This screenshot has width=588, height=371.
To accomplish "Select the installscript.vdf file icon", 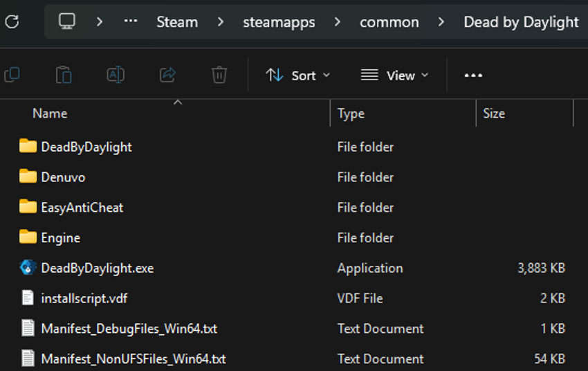I will (x=28, y=298).
